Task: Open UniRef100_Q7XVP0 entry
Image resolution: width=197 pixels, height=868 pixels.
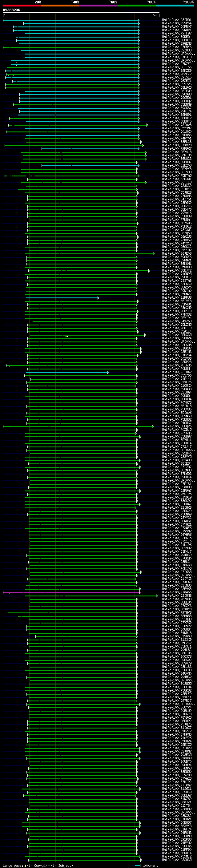Action: pyautogui.click(x=176, y=145)
